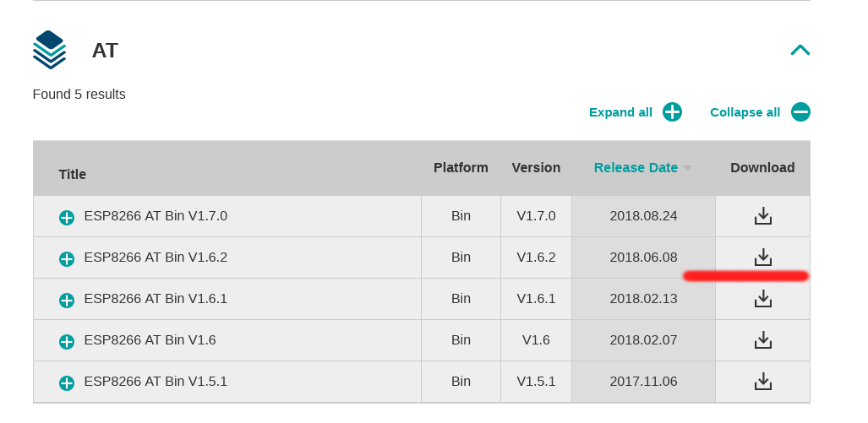Download ESP8266 AT Bin V1.5.1
The image size is (868, 423).
pos(763,382)
